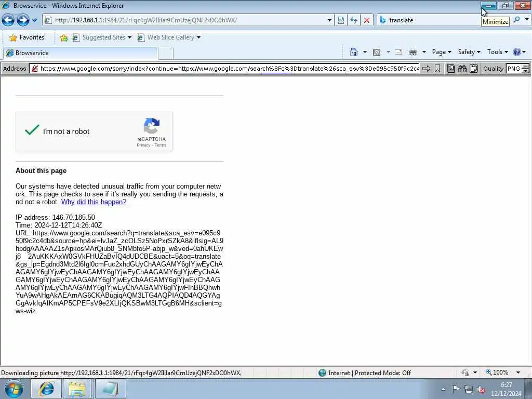Expand the zoom level dropdown arrow
This screenshot has height=399, width=532.
coord(518,373)
